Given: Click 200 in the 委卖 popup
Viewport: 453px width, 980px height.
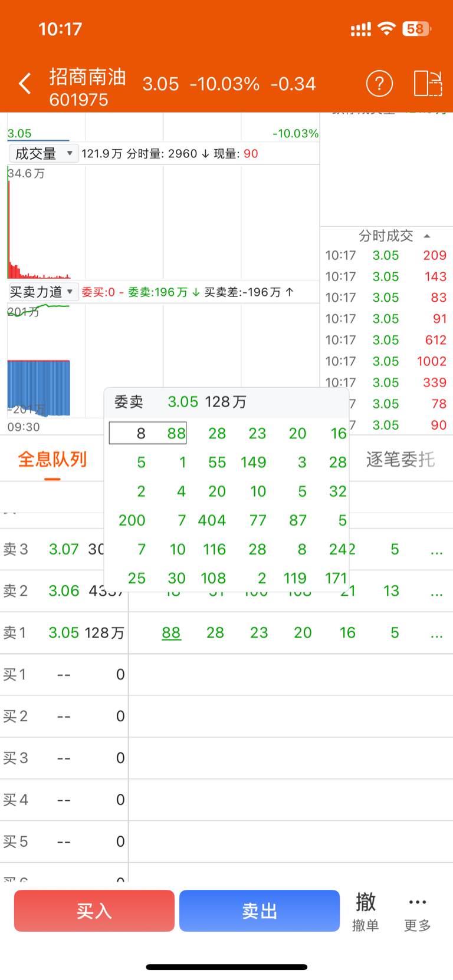Looking at the screenshot, I should point(132,520).
